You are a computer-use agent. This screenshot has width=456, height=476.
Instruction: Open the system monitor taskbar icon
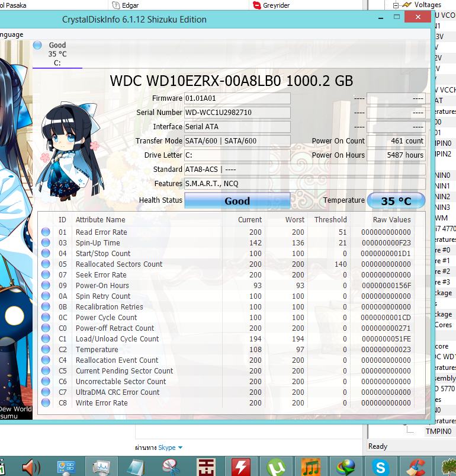point(101,467)
